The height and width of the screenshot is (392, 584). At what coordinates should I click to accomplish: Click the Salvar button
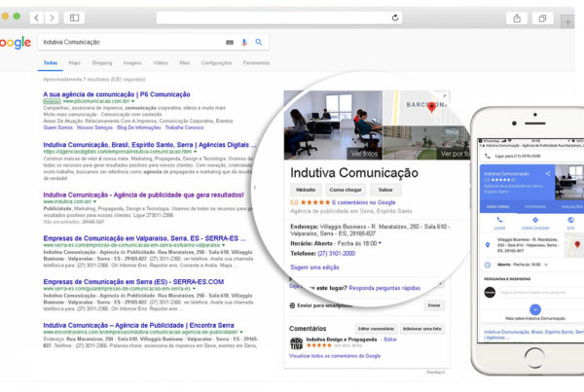pos(385,190)
